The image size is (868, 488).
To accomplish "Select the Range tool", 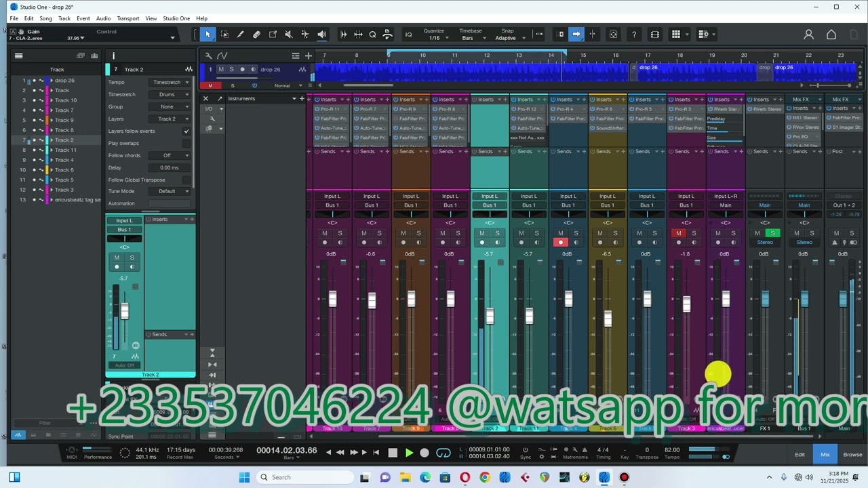I will tap(224, 35).
